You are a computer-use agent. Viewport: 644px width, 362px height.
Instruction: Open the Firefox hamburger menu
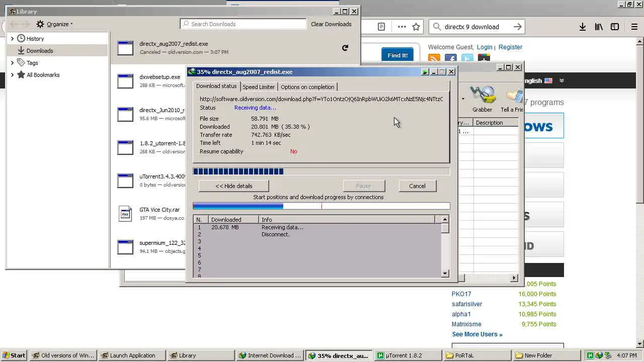coord(634,27)
